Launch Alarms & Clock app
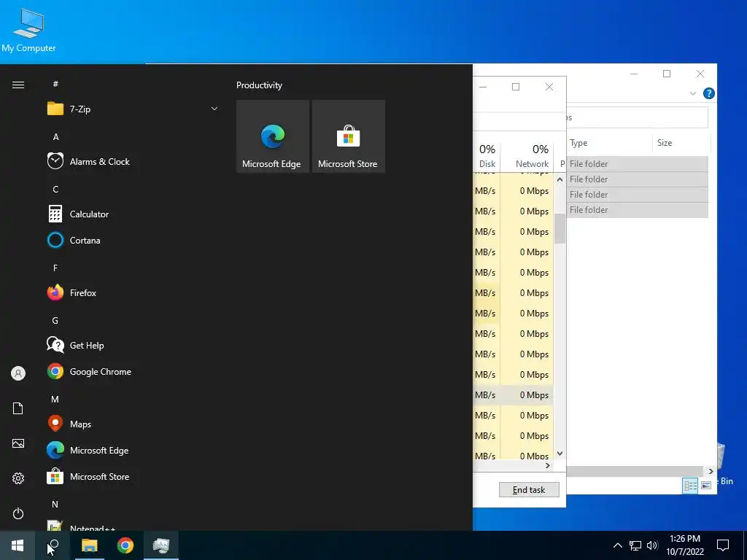 click(x=133, y=161)
